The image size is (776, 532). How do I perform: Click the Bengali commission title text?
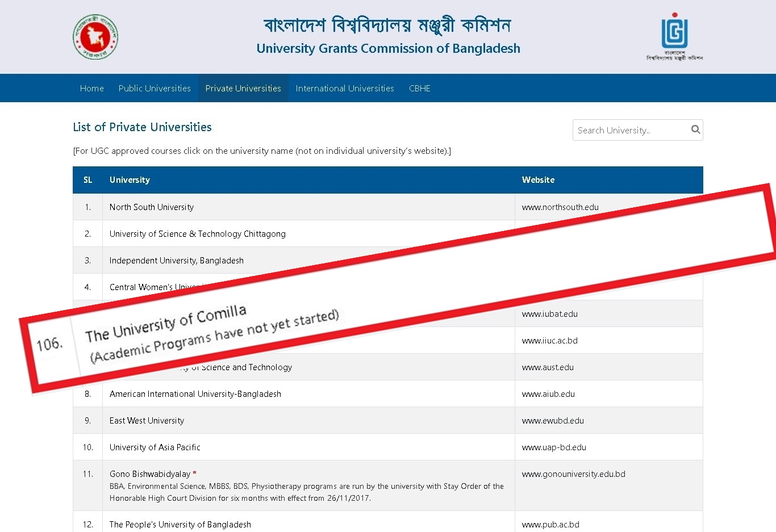388,25
